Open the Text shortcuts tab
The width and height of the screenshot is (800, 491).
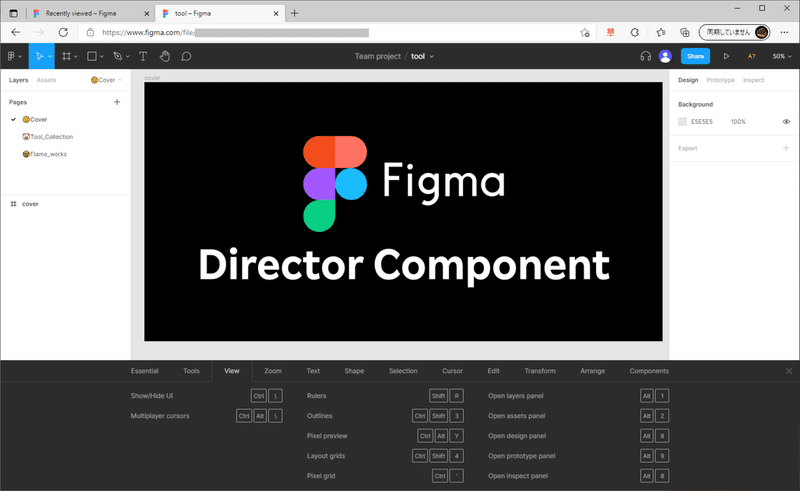point(313,371)
